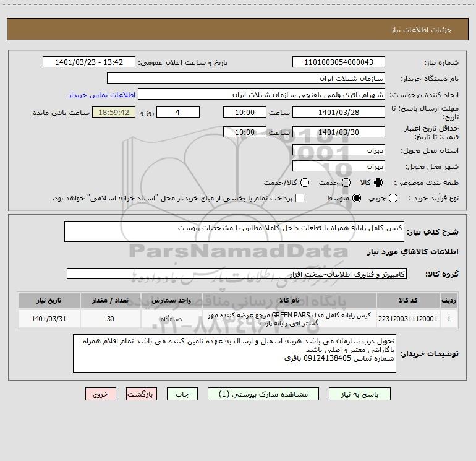This screenshot has width=476, height=461.
Task: Select the کالا radio button
Action: (378, 183)
